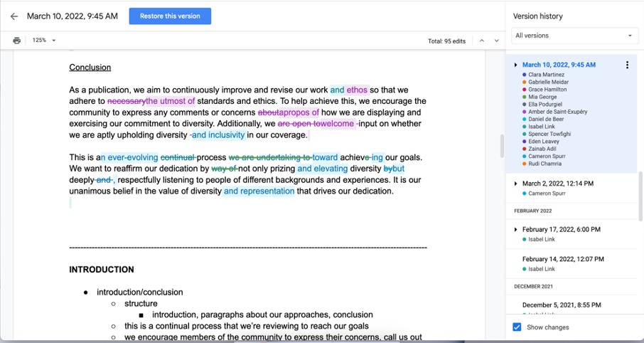Select the February 14, 2022, 12:07 PM version

tap(563, 259)
